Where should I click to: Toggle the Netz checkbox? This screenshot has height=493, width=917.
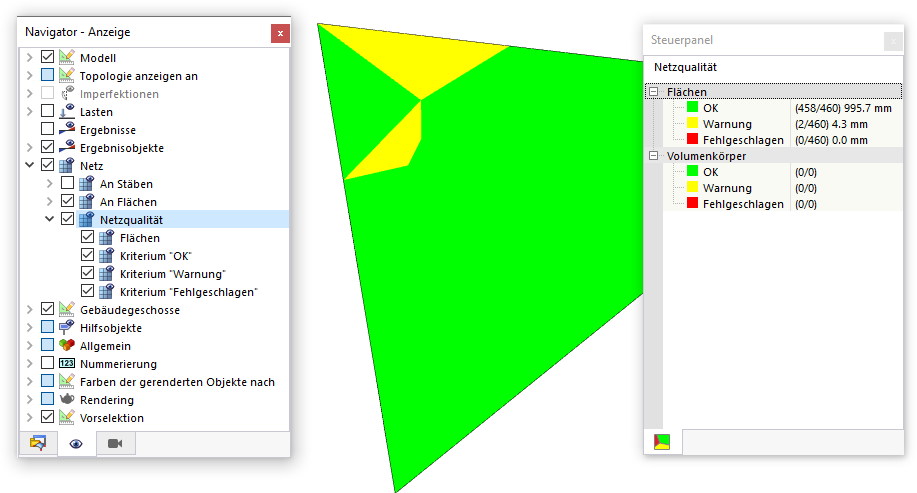click(47, 165)
